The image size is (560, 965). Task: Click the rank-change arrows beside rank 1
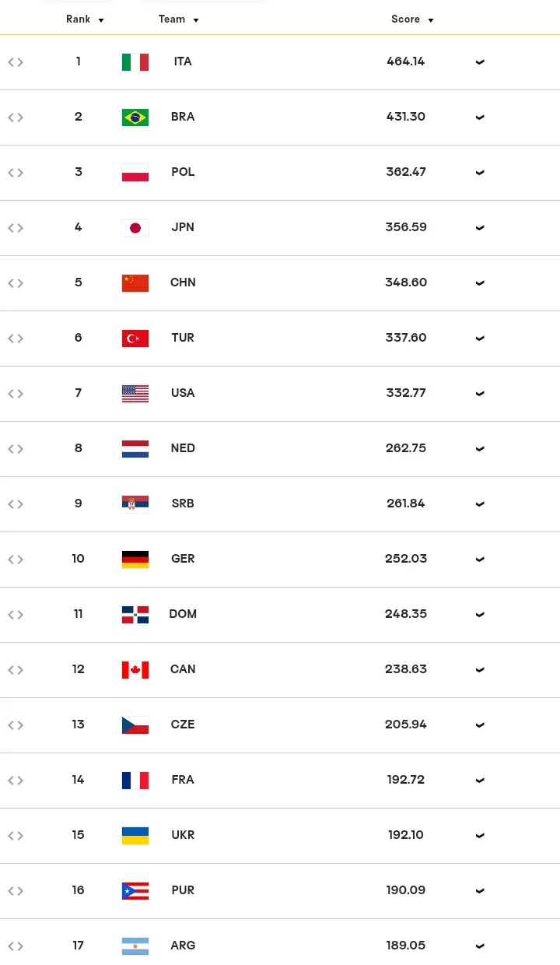tap(16, 62)
